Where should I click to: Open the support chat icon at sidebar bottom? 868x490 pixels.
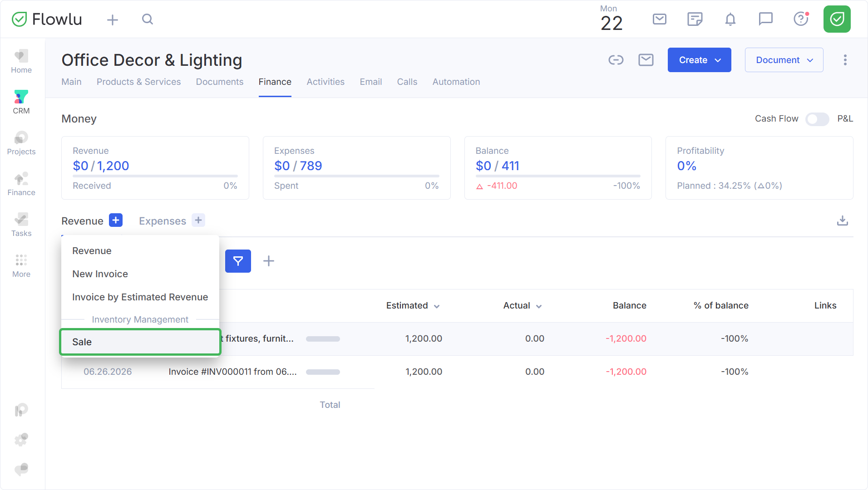[21, 469]
